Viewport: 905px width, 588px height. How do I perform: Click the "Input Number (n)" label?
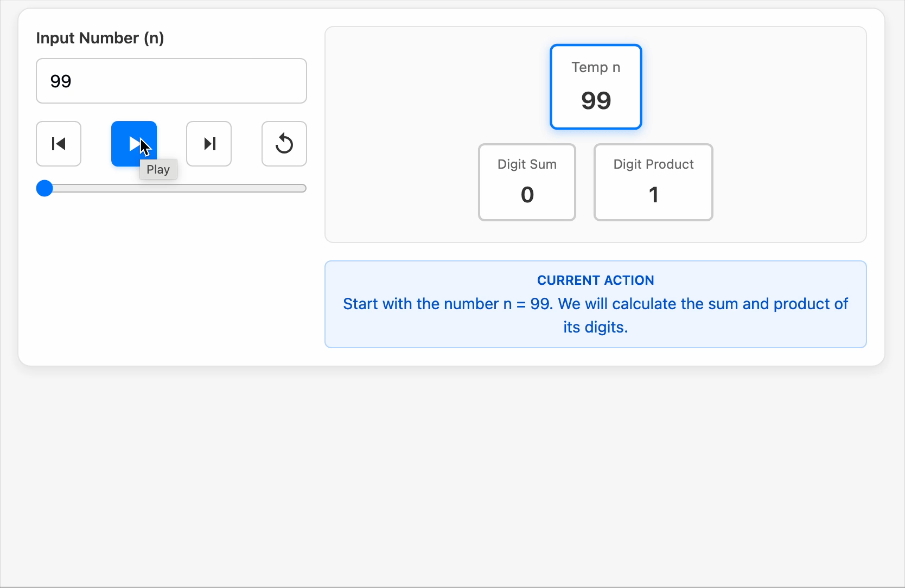click(100, 38)
